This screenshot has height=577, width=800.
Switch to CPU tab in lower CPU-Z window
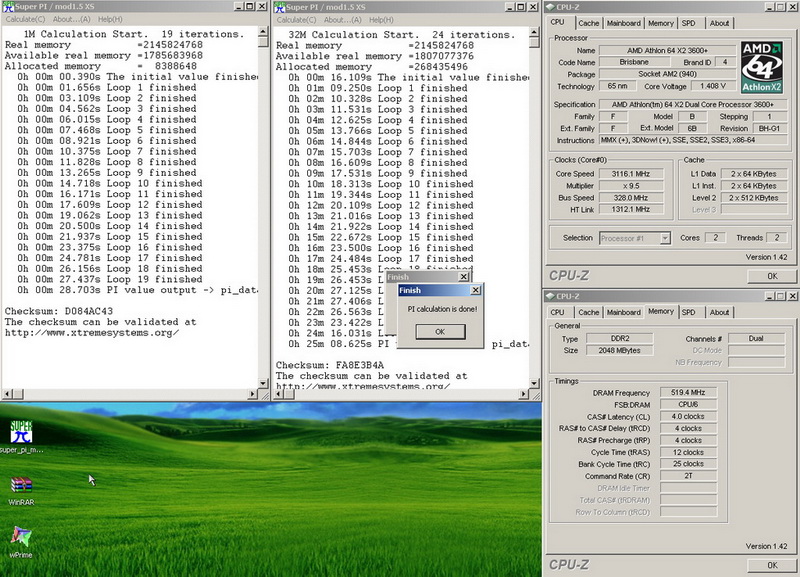tap(558, 312)
